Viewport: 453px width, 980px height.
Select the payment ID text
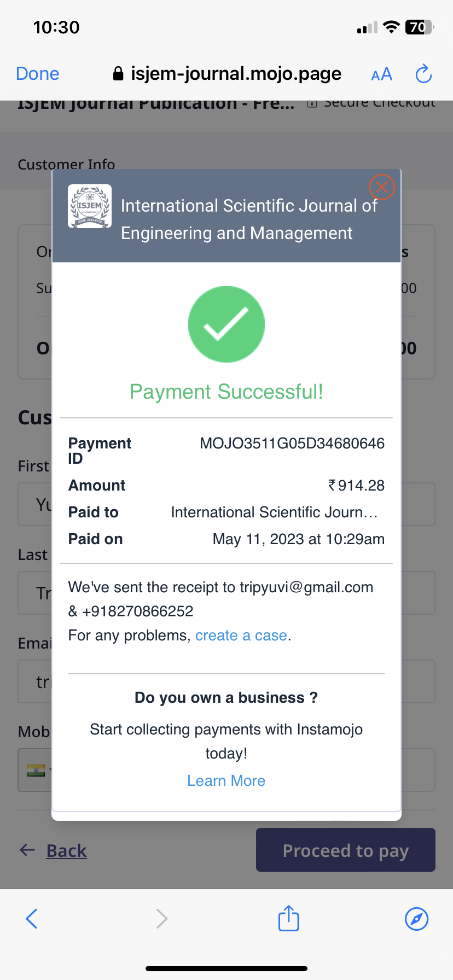[292, 444]
